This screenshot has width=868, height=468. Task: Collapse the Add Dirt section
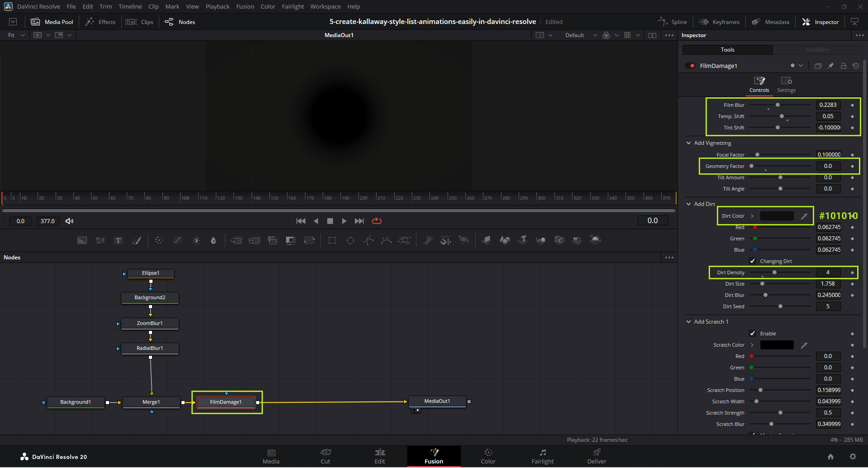click(689, 204)
